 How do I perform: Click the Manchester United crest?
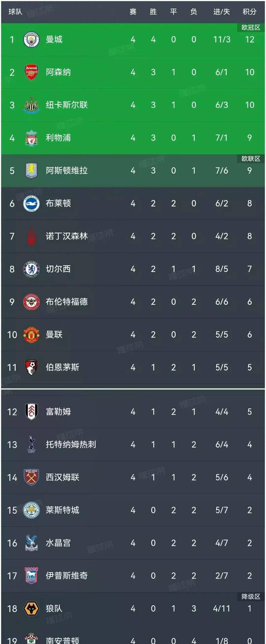point(31,334)
